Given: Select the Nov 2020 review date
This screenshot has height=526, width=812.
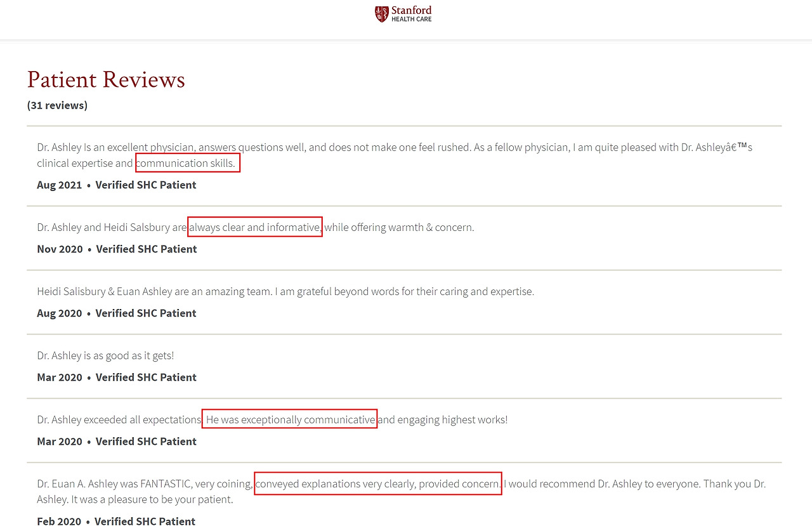Looking at the screenshot, I should [60, 249].
